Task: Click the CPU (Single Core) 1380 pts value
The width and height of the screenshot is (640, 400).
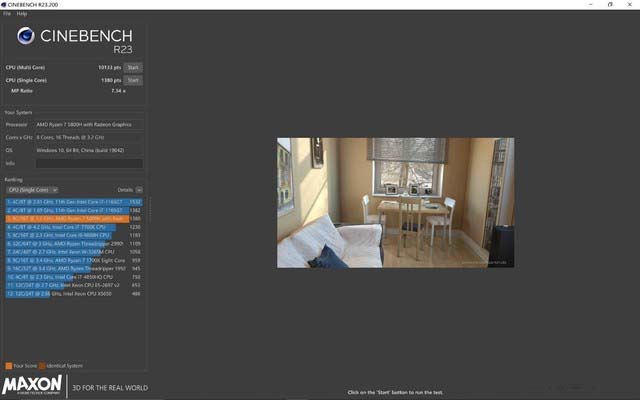Action: (111, 80)
